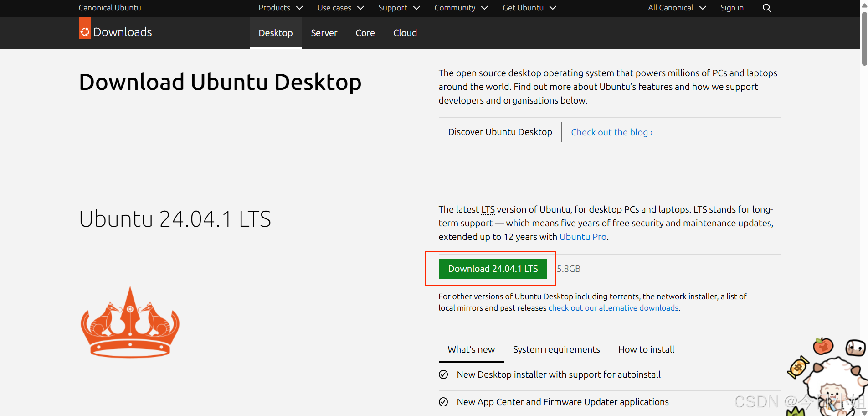
Task: Expand the Get Ubuntu menu
Action: pyautogui.click(x=529, y=8)
